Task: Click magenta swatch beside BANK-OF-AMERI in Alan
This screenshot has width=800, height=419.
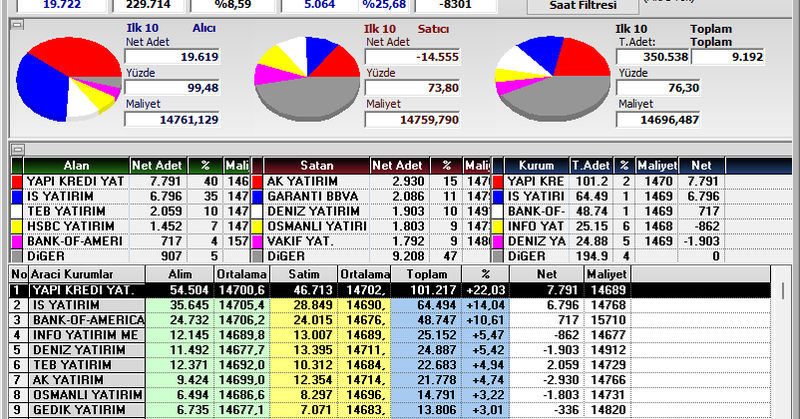Action: click(x=17, y=241)
